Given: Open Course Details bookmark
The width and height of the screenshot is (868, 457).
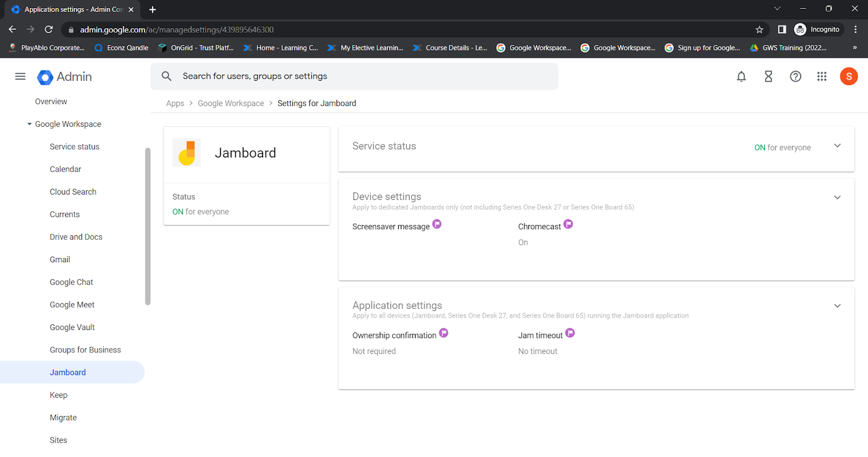Looking at the screenshot, I should 450,48.
